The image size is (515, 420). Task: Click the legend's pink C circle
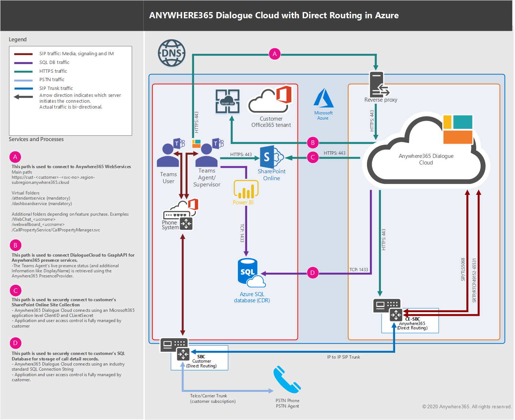pos(15,291)
